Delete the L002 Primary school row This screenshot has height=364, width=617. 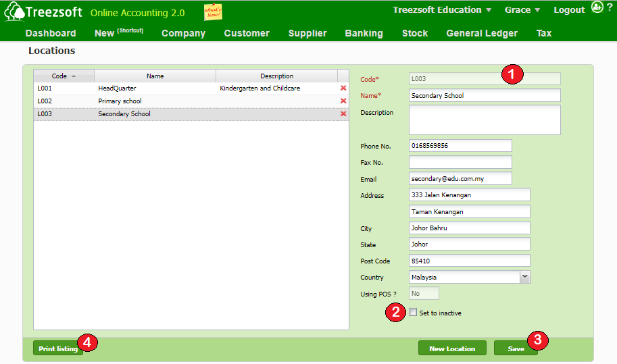(343, 101)
